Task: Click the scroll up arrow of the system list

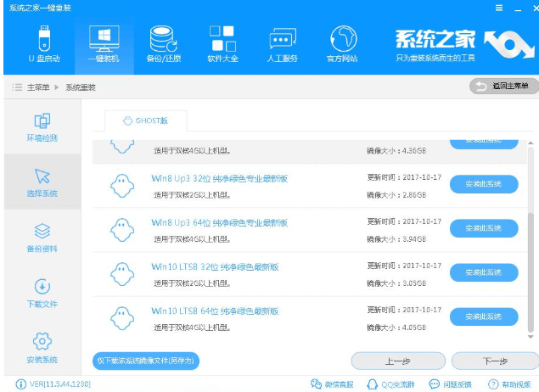Action: click(x=531, y=143)
